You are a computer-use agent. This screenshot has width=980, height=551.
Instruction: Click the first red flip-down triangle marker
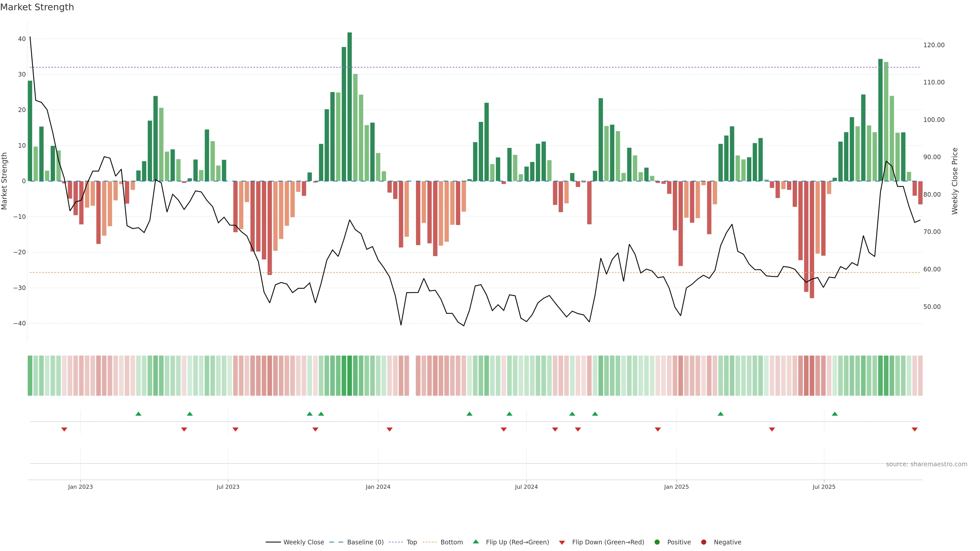tap(64, 429)
